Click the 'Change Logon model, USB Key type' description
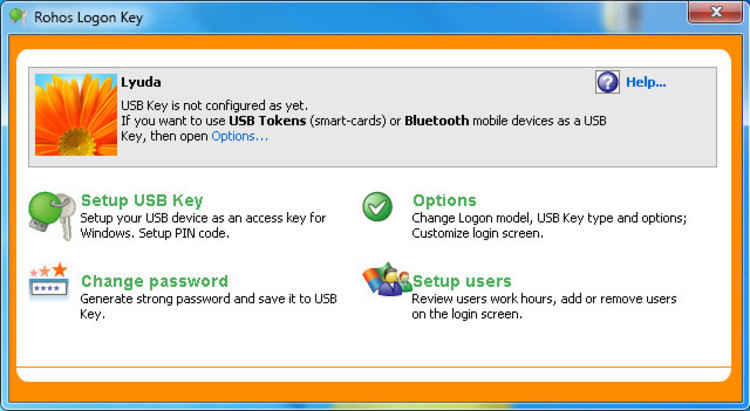The height and width of the screenshot is (411, 750). (x=549, y=226)
